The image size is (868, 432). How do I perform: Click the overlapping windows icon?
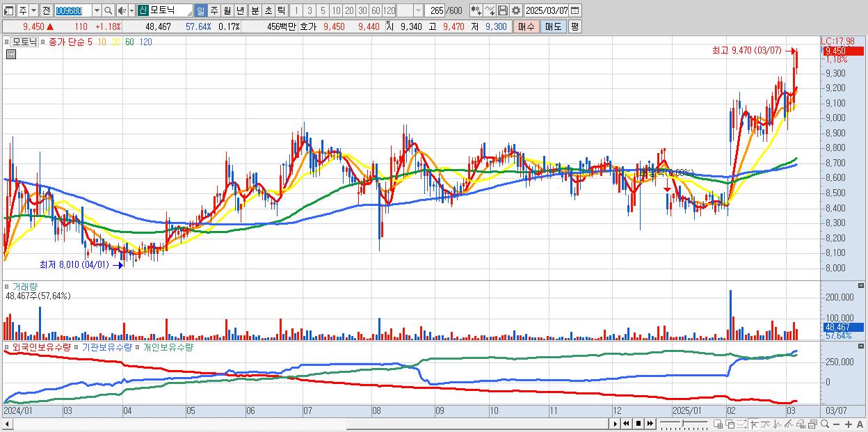pos(730,424)
